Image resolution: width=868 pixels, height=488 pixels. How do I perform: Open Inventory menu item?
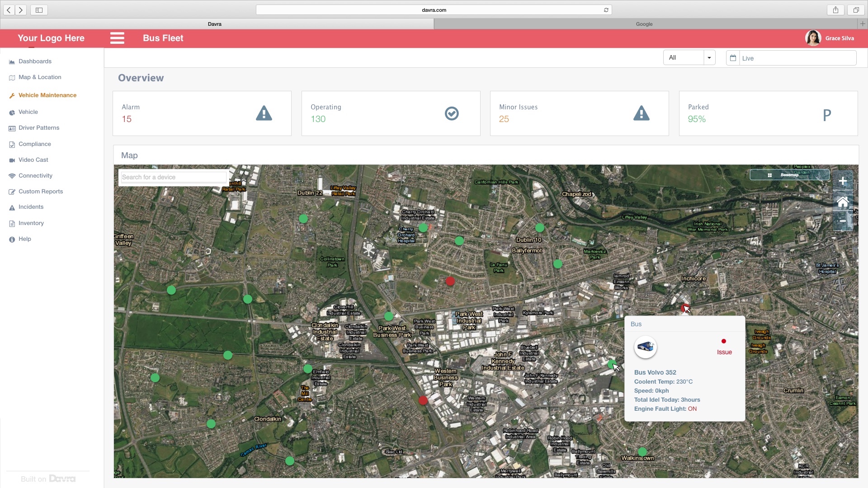pyautogui.click(x=31, y=223)
